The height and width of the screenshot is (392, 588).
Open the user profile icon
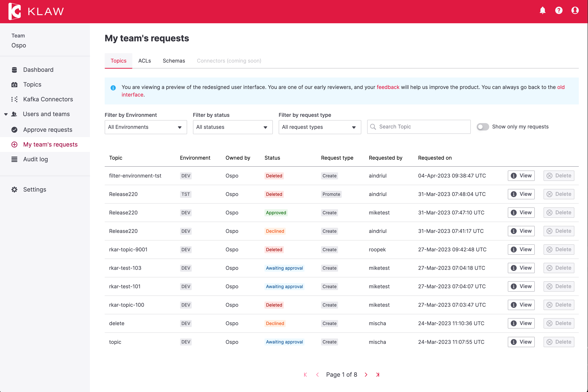point(575,11)
